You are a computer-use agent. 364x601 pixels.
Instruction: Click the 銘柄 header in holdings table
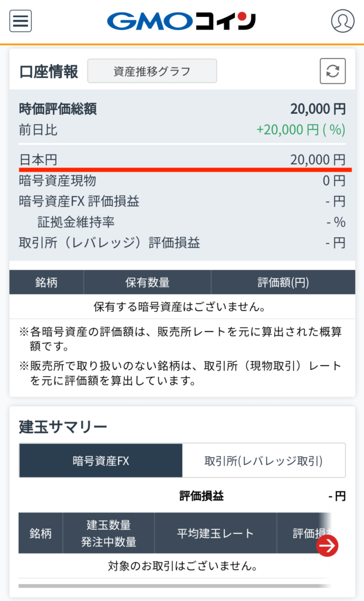point(46,282)
